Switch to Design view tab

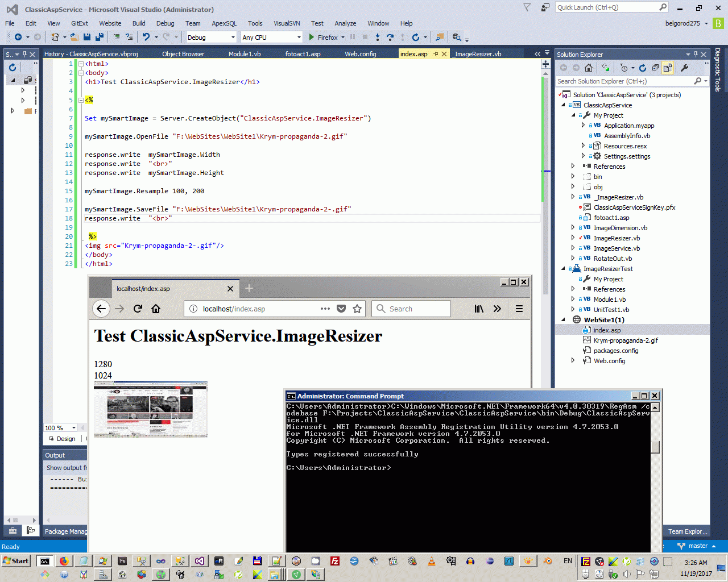[63, 439]
